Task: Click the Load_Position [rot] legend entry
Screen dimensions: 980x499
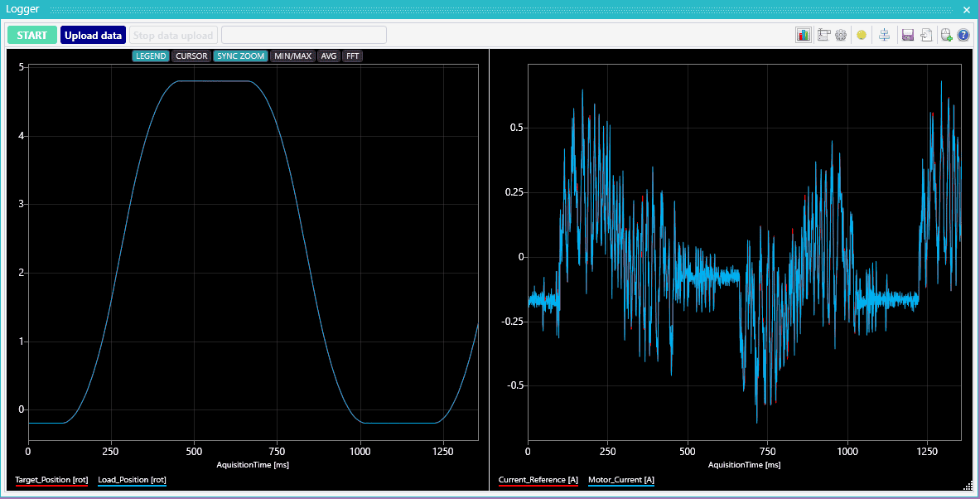Action: (x=132, y=480)
